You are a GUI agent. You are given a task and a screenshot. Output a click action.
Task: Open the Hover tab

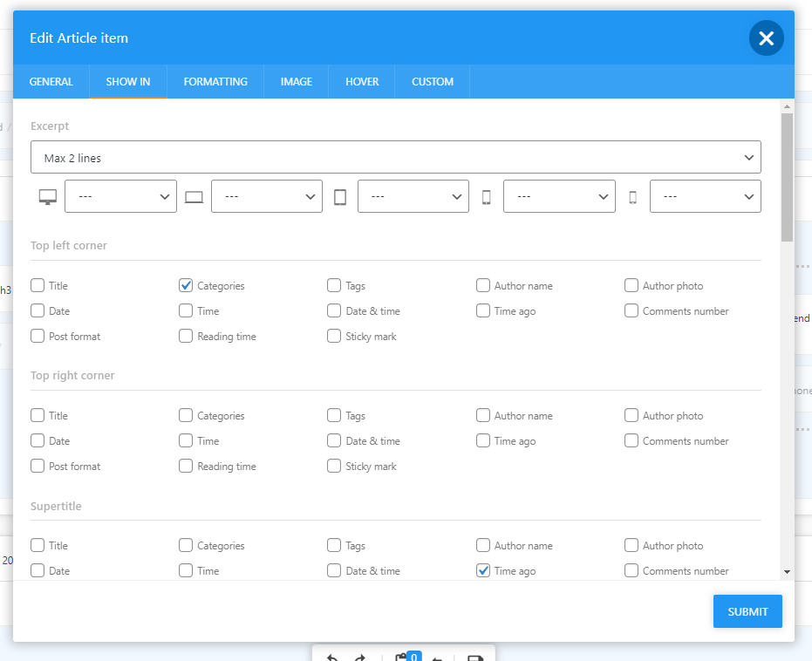(362, 82)
